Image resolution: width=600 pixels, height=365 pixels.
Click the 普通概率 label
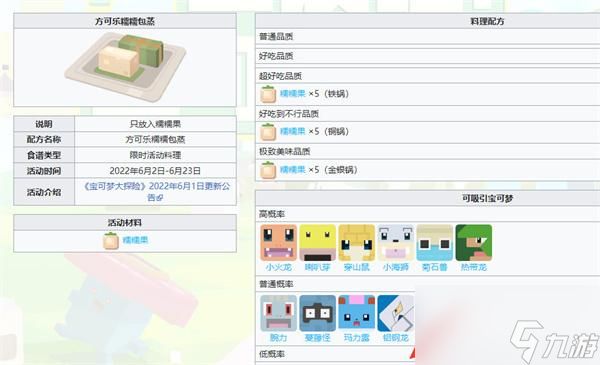(x=276, y=284)
